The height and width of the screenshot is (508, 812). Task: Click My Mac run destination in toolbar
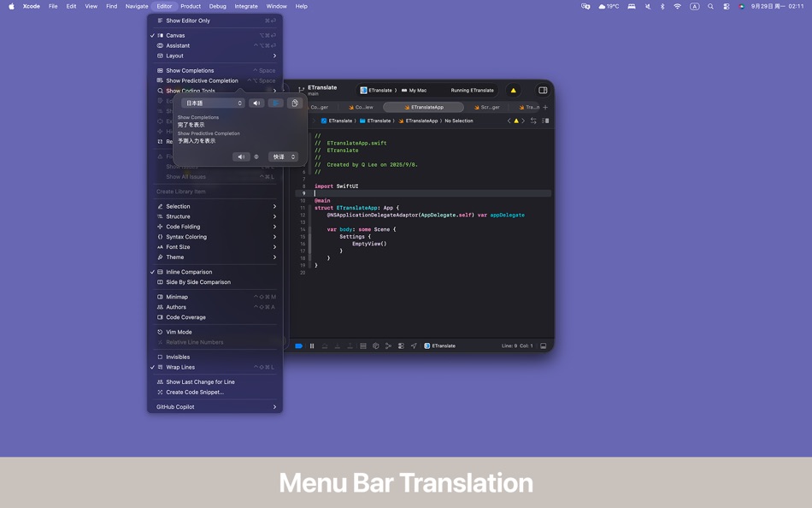click(416, 90)
